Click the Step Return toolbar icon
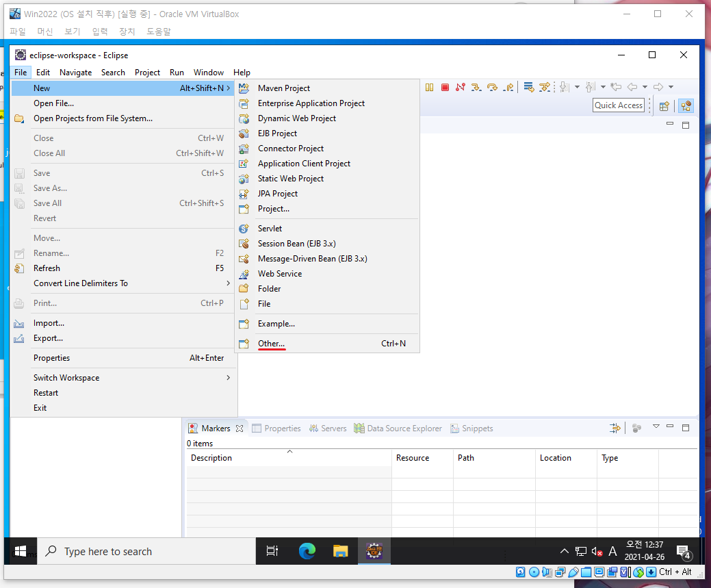The height and width of the screenshot is (588, 711). click(x=508, y=87)
